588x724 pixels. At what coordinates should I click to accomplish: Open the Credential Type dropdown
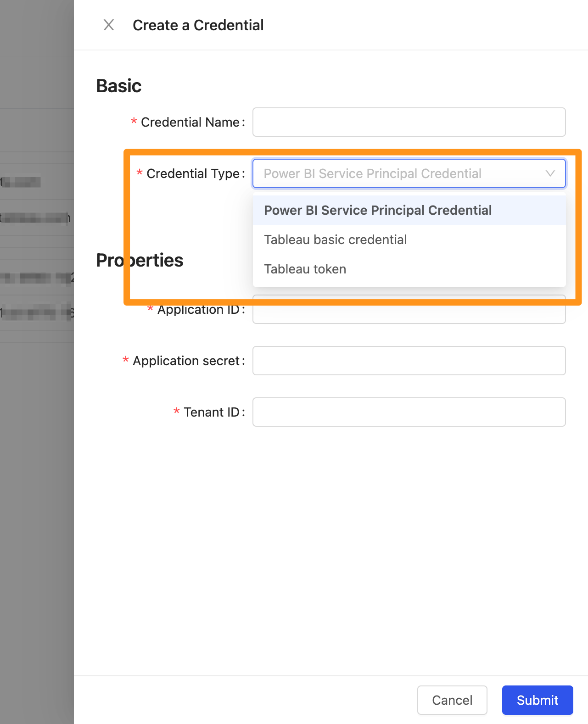pos(409,173)
